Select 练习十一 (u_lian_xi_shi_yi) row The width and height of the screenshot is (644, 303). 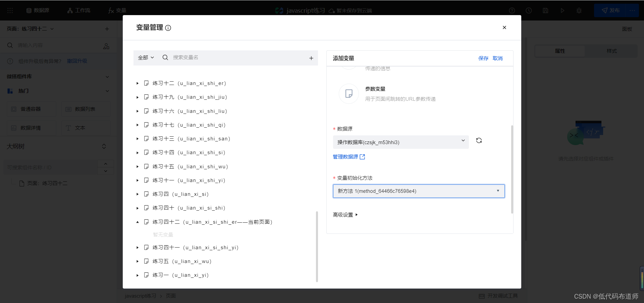click(189, 180)
